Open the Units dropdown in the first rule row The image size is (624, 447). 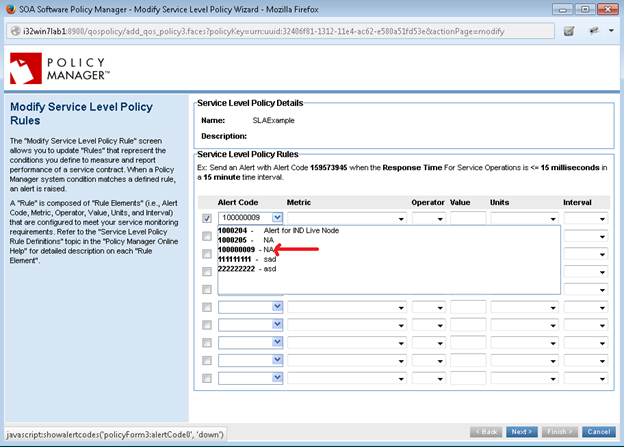[x=524, y=219]
